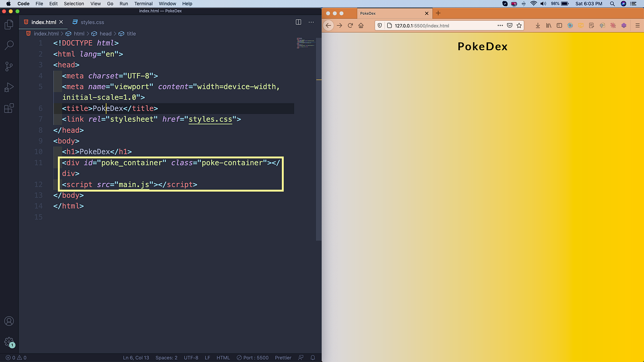
Task: Click the purple layers extension icon
Action: [x=624, y=26]
